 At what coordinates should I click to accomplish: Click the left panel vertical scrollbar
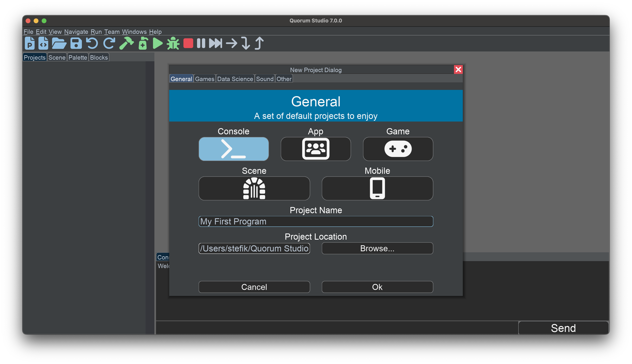click(x=150, y=197)
